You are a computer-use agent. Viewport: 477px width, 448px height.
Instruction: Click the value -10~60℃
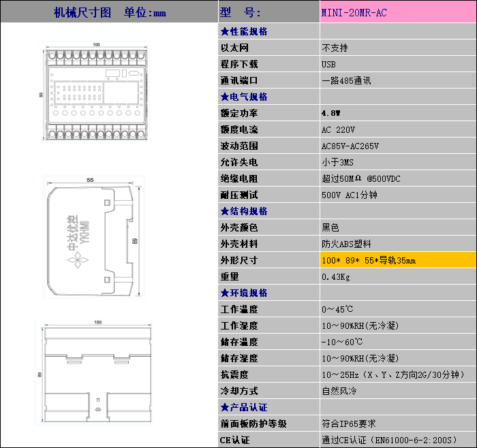pyautogui.click(x=342, y=342)
